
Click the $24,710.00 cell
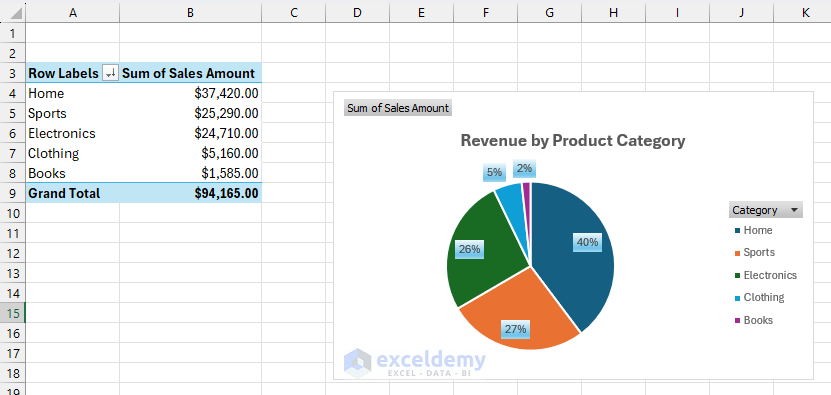[x=190, y=133]
